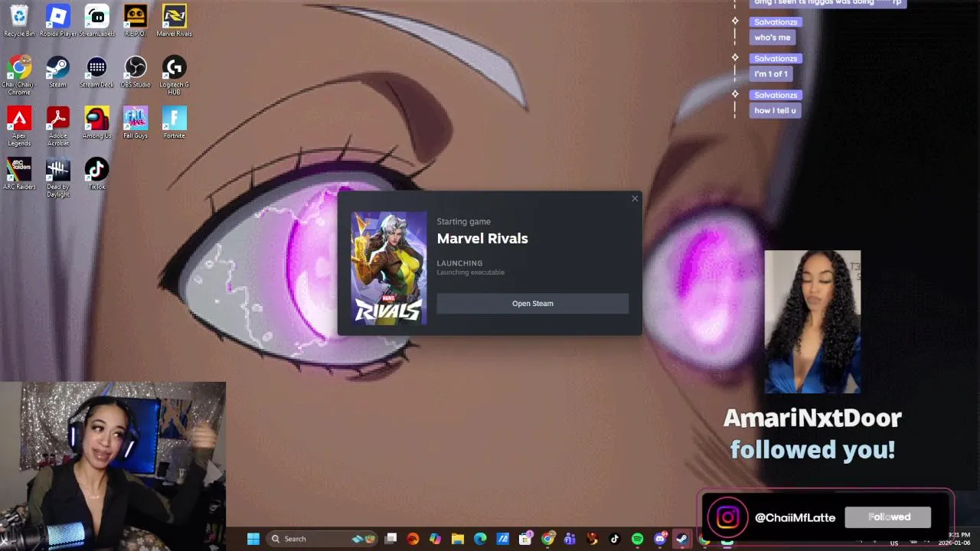Select the Marvel Rivals desktop shortcut
The height and width of the screenshot is (551, 980).
(x=174, y=21)
